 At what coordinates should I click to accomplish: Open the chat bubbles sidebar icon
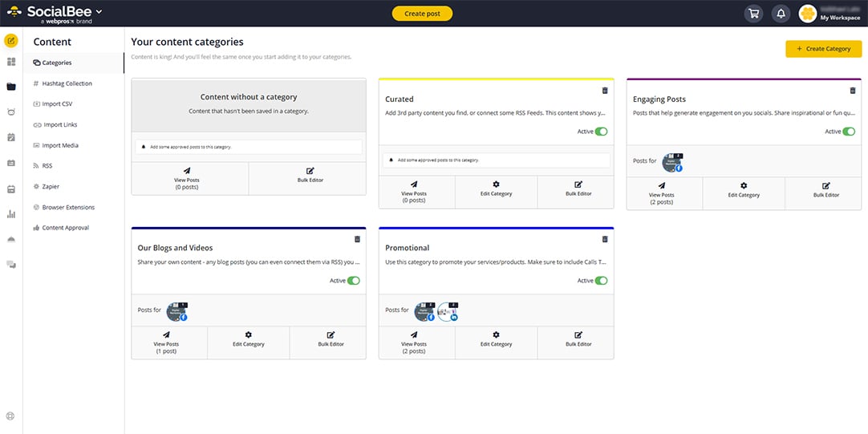pyautogui.click(x=11, y=265)
